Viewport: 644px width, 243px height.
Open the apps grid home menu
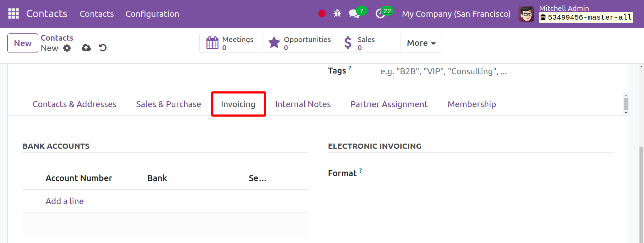click(x=13, y=14)
